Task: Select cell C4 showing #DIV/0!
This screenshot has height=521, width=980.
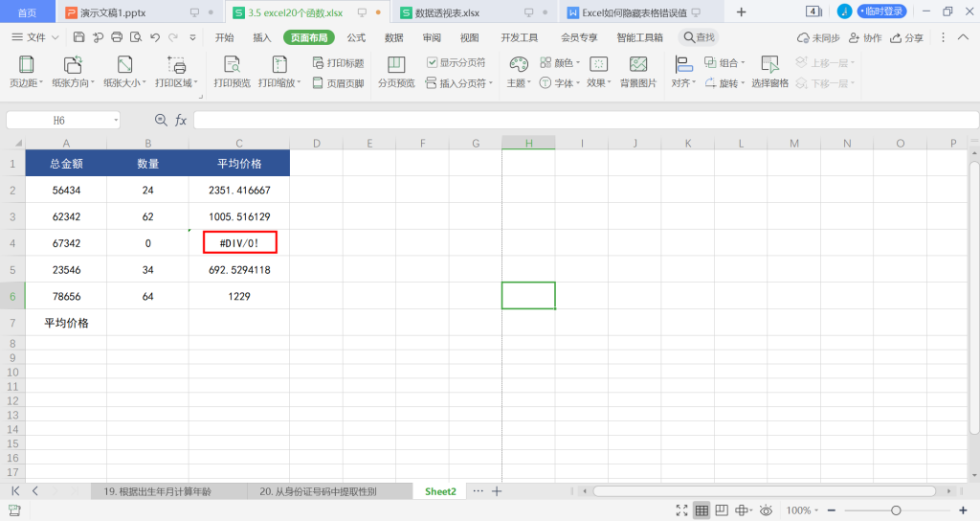Action: coord(239,242)
